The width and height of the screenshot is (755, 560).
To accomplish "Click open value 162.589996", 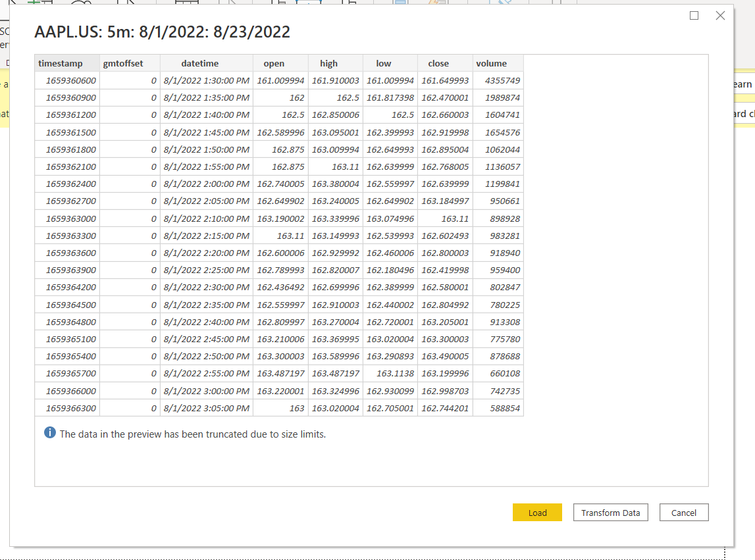I will [280, 132].
